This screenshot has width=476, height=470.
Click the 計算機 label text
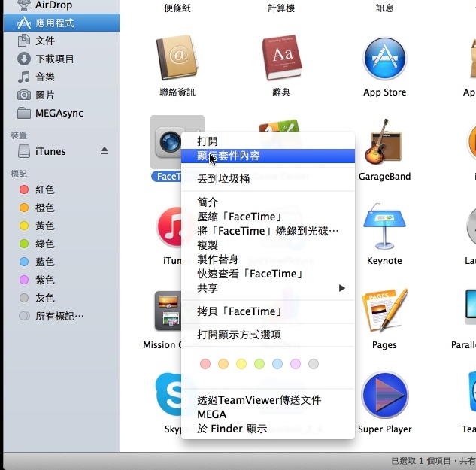coord(281,8)
